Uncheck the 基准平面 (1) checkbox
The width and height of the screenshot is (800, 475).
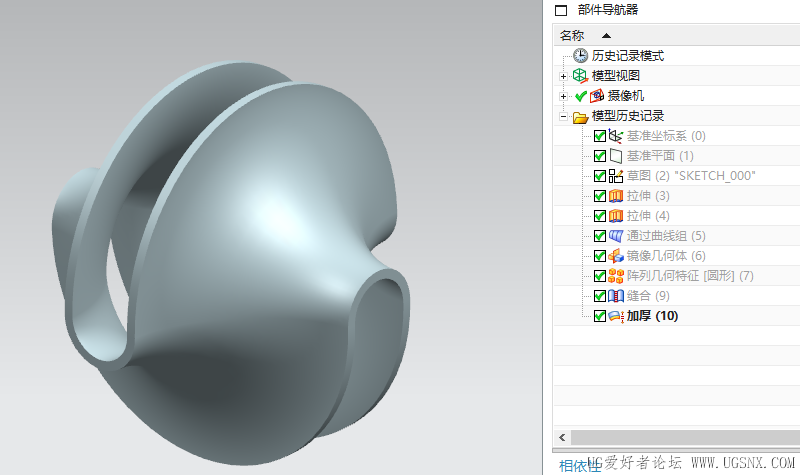pos(600,156)
